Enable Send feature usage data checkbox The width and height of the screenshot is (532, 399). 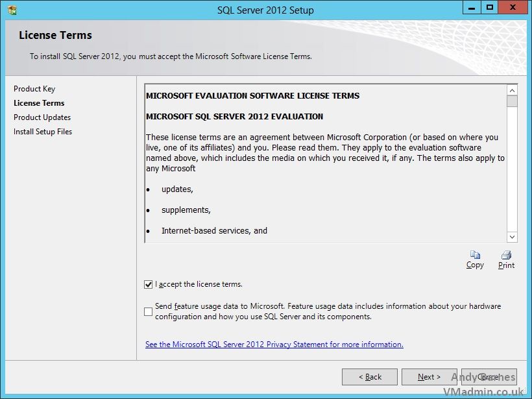click(149, 311)
